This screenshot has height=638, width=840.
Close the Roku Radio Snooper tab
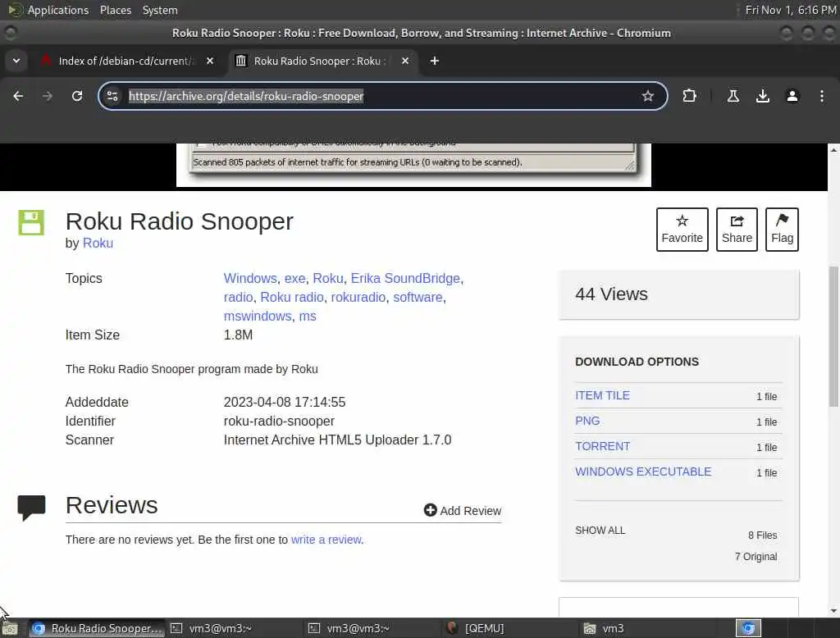[405, 61]
